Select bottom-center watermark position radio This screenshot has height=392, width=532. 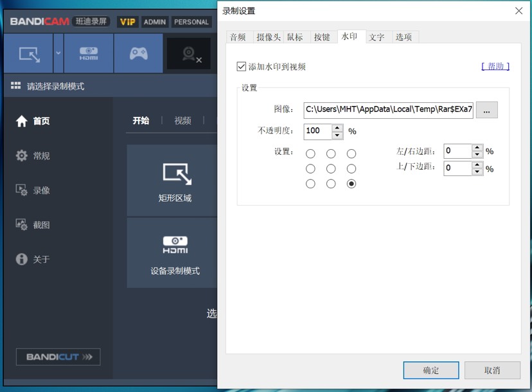331,184
